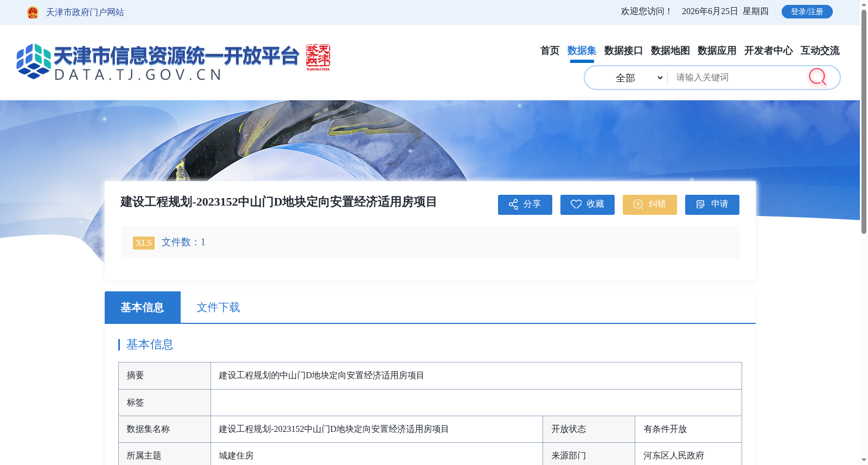This screenshot has height=465, width=868.
Task: Switch to the 基本信息 tab
Action: pyautogui.click(x=143, y=307)
